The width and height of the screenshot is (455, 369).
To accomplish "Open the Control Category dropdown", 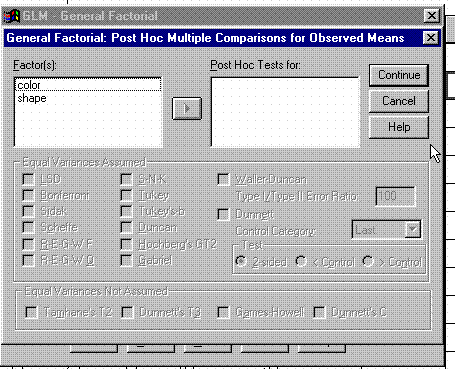I will [x=413, y=229].
